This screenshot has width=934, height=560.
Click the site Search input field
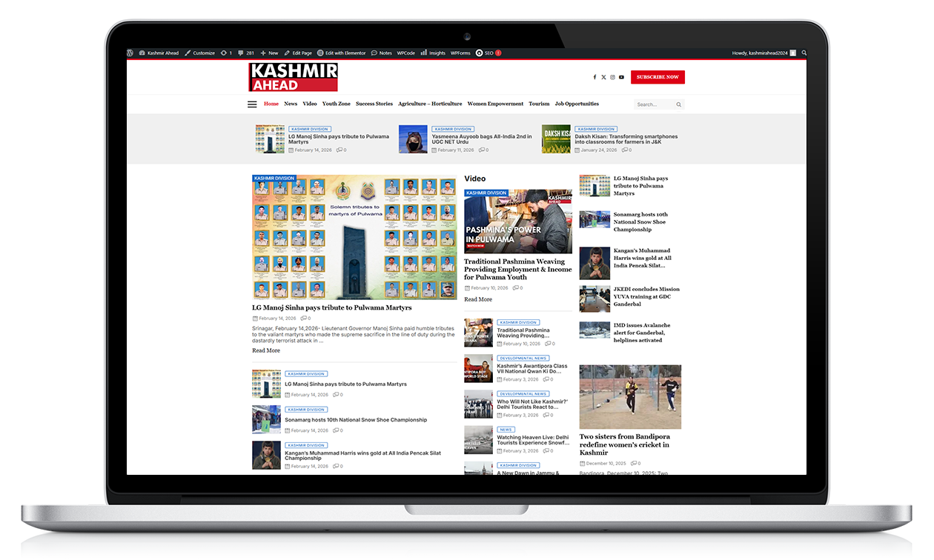click(x=654, y=104)
